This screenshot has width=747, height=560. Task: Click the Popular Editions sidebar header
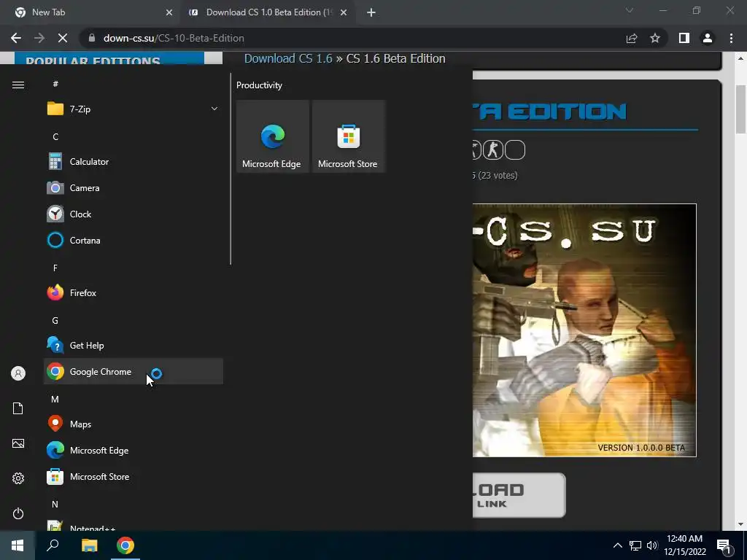pyautogui.click(x=109, y=58)
